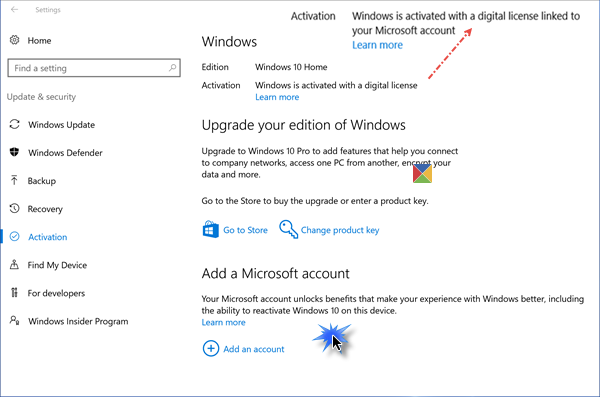Click the back arrow in Settings
The height and width of the screenshot is (397, 600).
[x=15, y=10]
